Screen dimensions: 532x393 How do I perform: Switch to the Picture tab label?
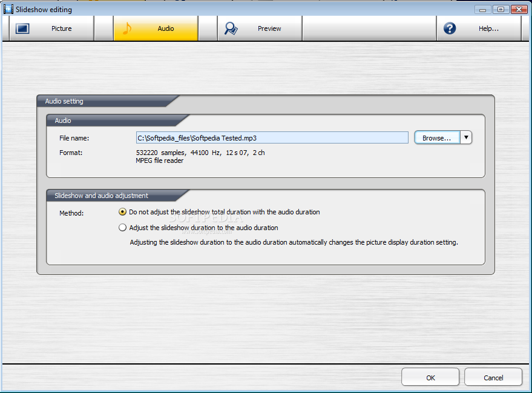pyautogui.click(x=61, y=28)
